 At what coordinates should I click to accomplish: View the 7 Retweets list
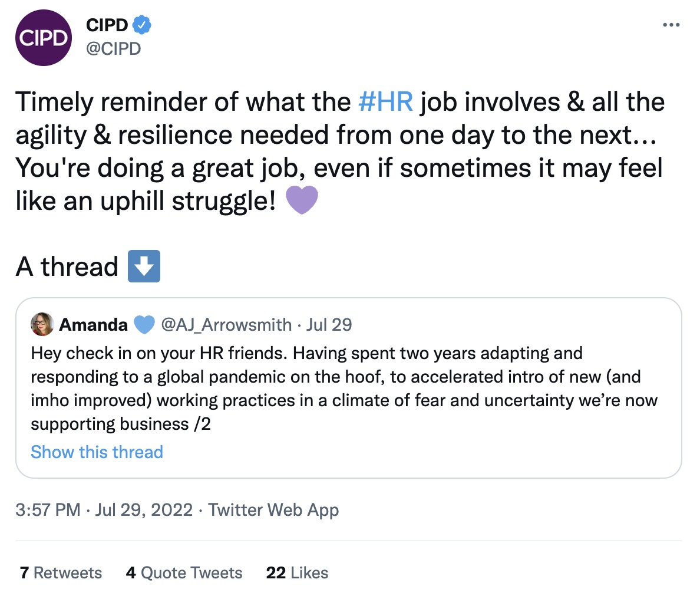coord(61,573)
